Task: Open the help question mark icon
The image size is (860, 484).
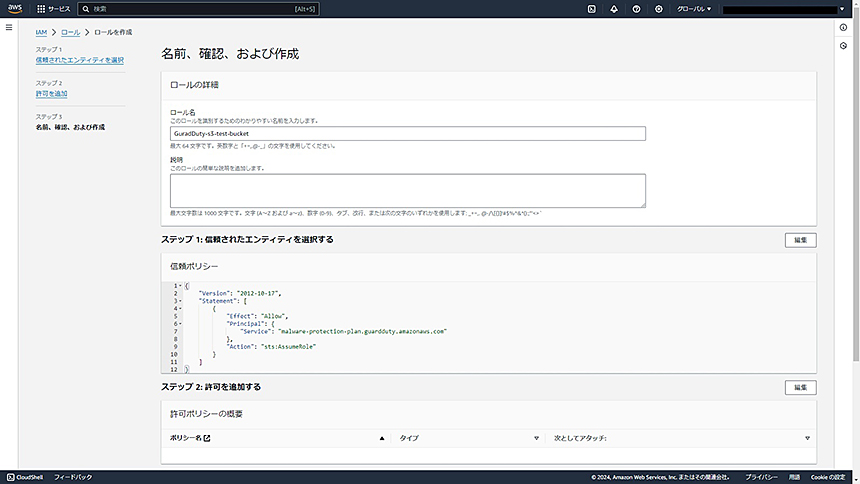Action: click(636, 9)
